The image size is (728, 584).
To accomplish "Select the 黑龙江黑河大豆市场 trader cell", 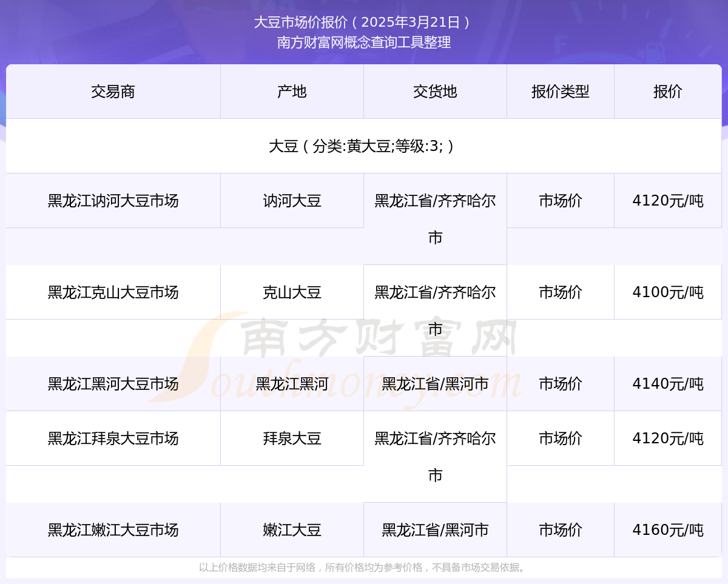I will click(x=113, y=384).
